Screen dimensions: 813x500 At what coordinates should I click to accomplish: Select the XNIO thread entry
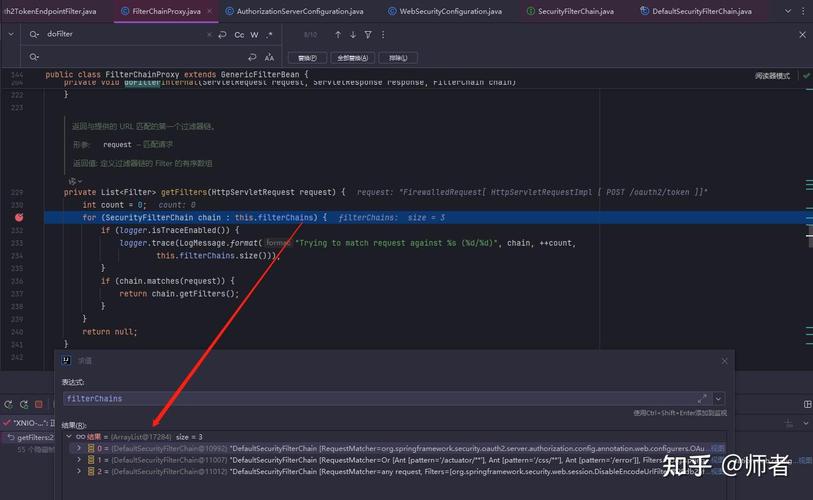[29, 423]
